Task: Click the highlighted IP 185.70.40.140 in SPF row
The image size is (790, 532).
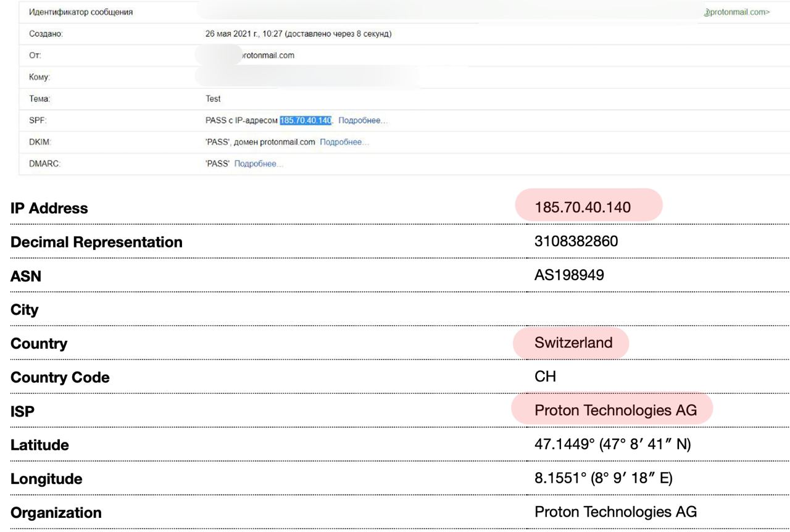Action: (x=306, y=120)
